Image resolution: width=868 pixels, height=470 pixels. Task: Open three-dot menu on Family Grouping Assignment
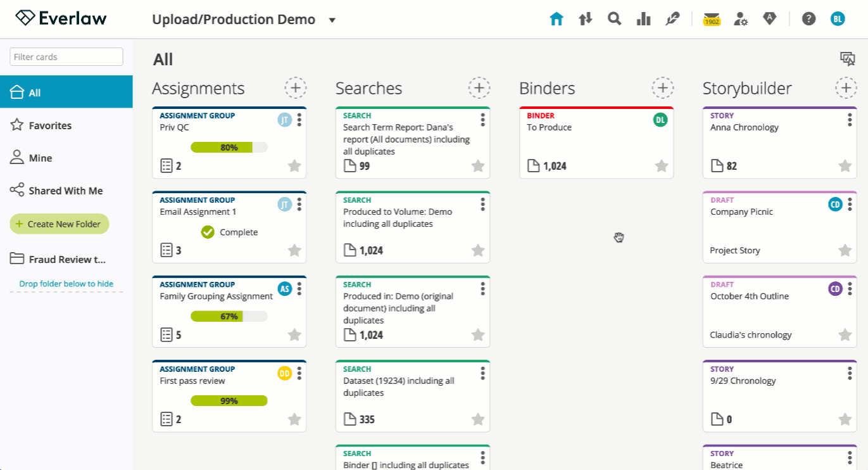pyautogui.click(x=299, y=288)
